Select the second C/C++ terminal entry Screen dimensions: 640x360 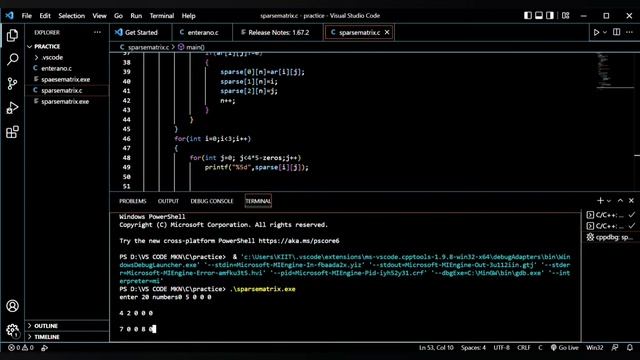pyautogui.click(x=610, y=226)
